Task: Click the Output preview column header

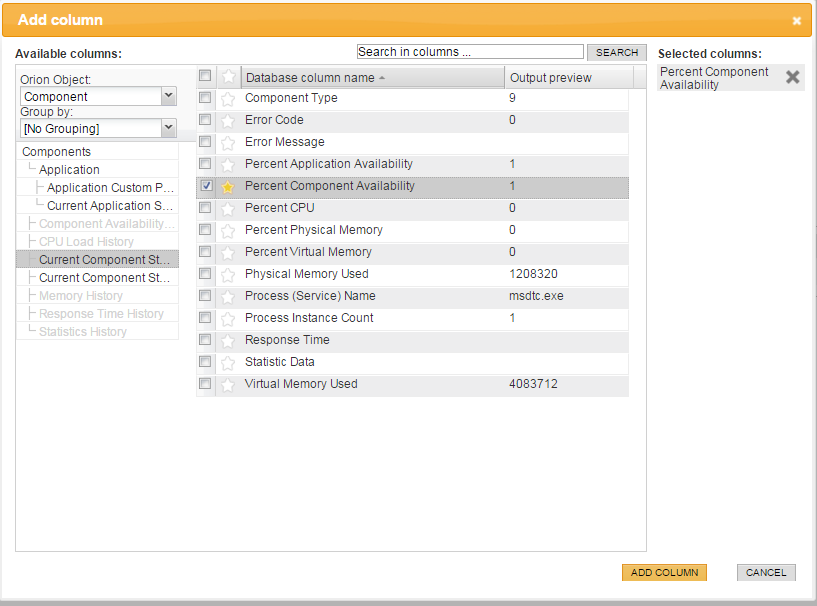Action: (x=569, y=78)
